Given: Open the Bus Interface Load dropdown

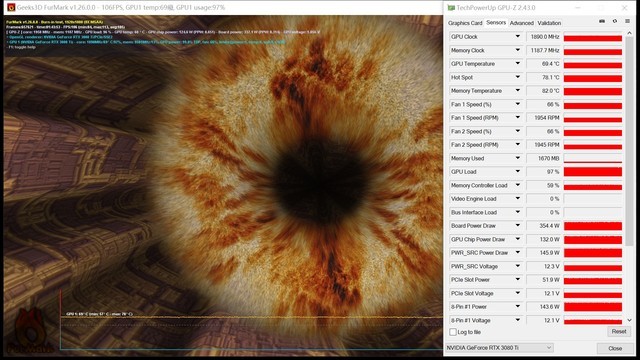Looking at the screenshot, I should [518, 212].
